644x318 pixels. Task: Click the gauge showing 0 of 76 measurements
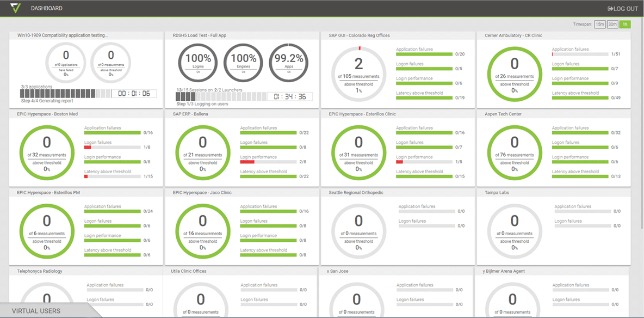point(514,152)
